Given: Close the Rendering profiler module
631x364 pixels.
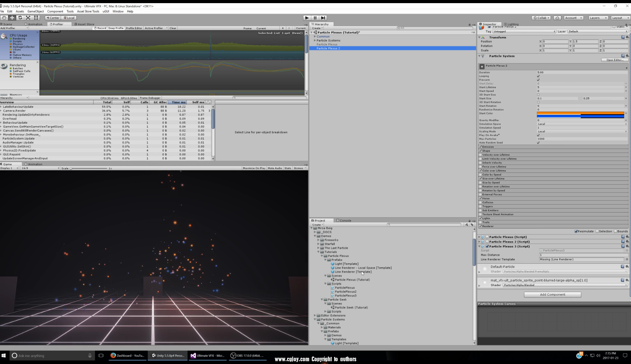Looking at the screenshot, I should tap(38, 62).
